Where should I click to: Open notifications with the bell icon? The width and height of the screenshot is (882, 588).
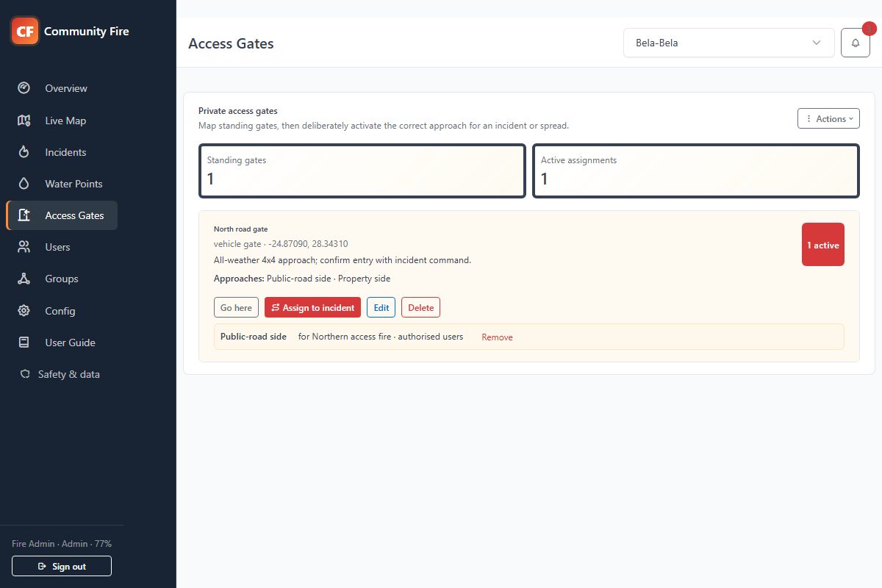pyautogui.click(x=856, y=43)
